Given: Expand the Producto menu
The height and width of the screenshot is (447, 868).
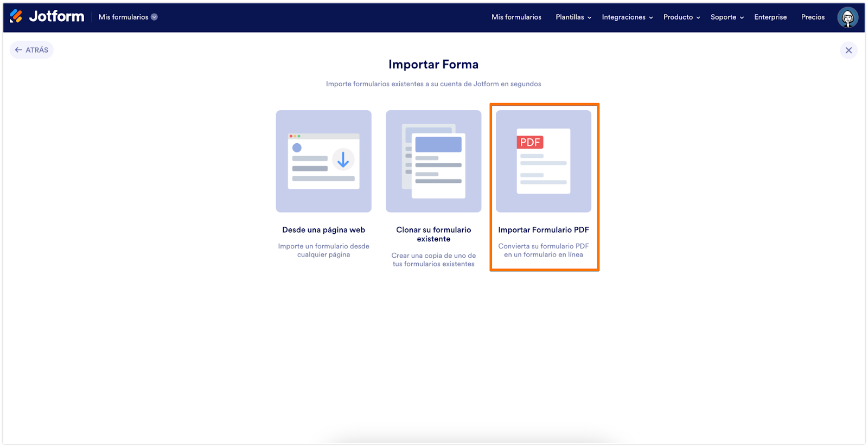Looking at the screenshot, I should pyautogui.click(x=681, y=17).
